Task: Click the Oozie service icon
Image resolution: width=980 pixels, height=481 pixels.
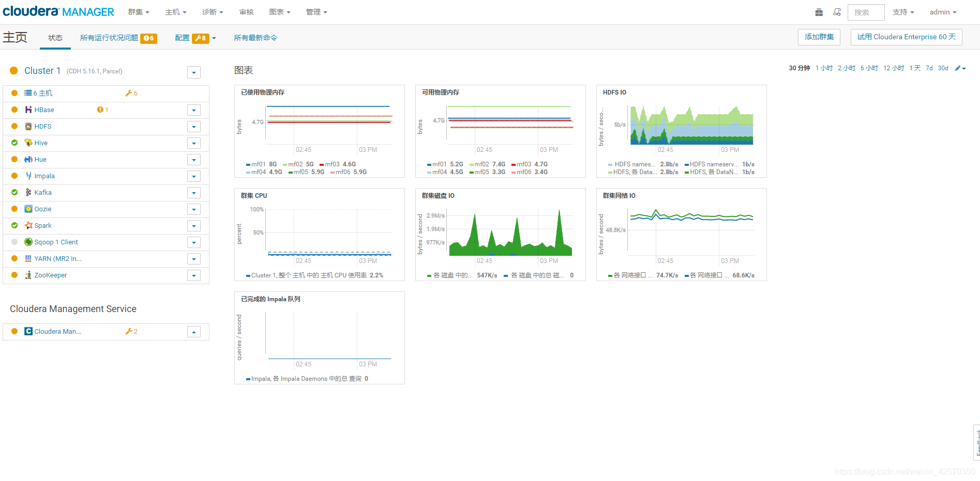Action: click(28, 209)
